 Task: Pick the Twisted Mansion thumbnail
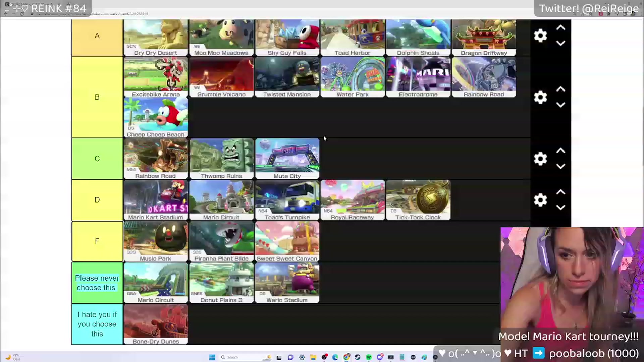tap(287, 77)
